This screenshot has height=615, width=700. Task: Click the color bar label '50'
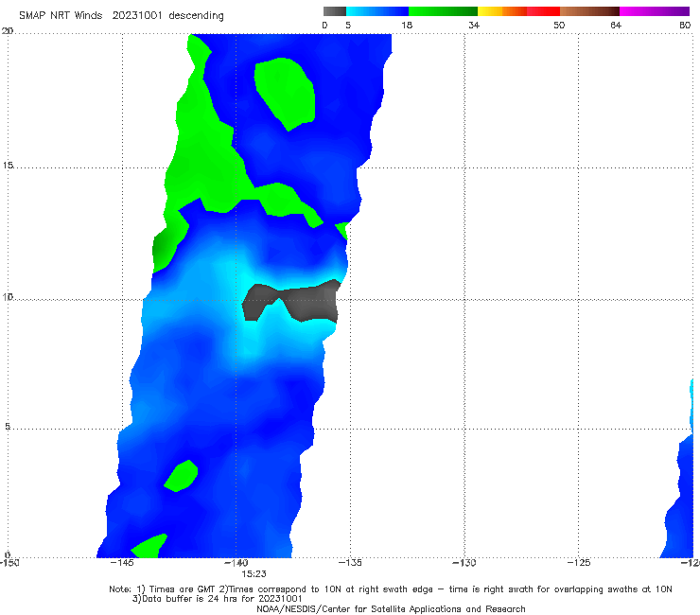[559, 25]
